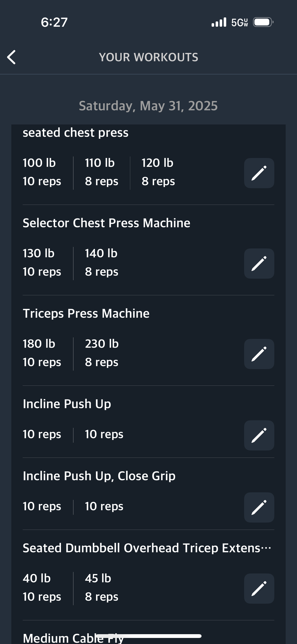Select the 45 lb tricep extension set

101,588
